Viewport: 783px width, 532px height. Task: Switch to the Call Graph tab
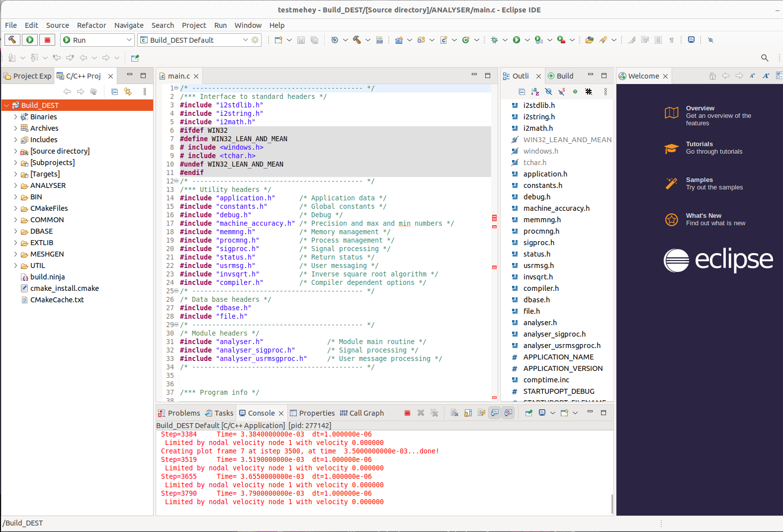[362, 413]
